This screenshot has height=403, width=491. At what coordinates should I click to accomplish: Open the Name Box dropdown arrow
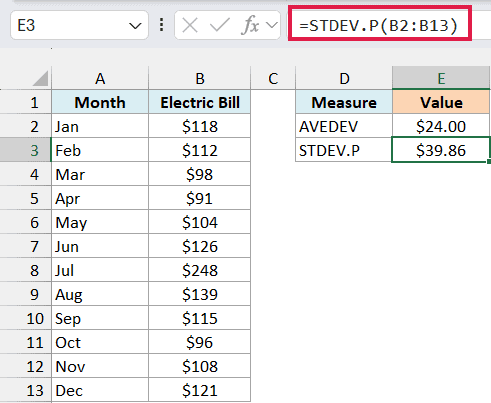coord(135,26)
